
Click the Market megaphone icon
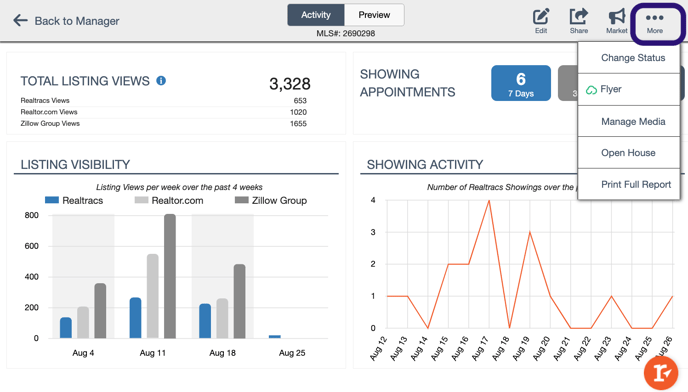coord(616,17)
